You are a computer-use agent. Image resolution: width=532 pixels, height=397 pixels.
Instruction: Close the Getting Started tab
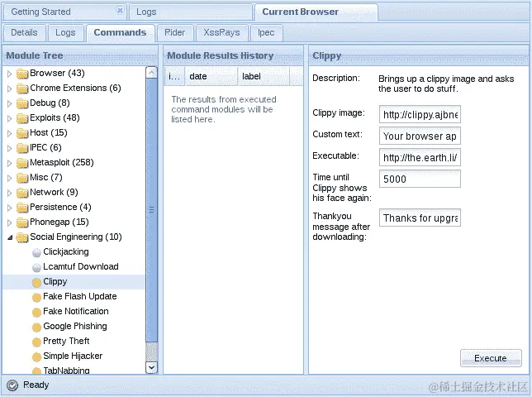click(120, 11)
